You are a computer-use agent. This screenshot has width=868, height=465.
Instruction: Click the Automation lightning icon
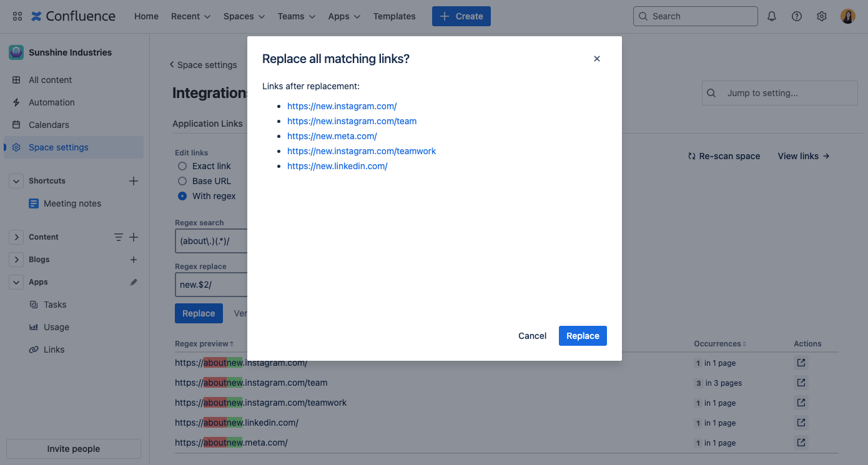coord(17,102)
